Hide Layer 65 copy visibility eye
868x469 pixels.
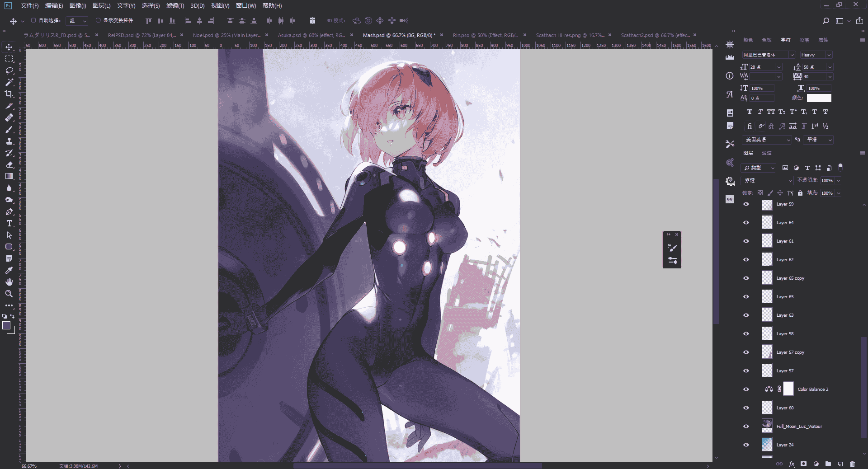[x=746, y=278]
